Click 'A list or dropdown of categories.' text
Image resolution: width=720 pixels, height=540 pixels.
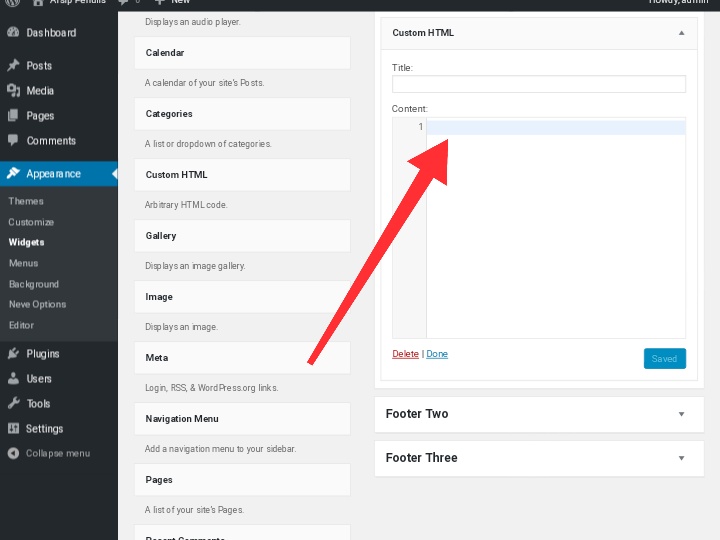tap(208, 144)
